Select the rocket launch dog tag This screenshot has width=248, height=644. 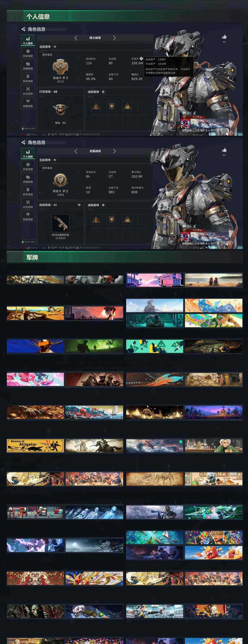pyautogui.click(x=155, y=305)
